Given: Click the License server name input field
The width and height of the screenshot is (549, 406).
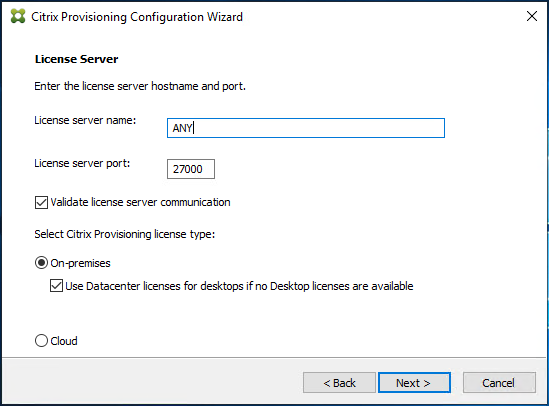Looking at the screenshot, I should click(x=306, y=128).
